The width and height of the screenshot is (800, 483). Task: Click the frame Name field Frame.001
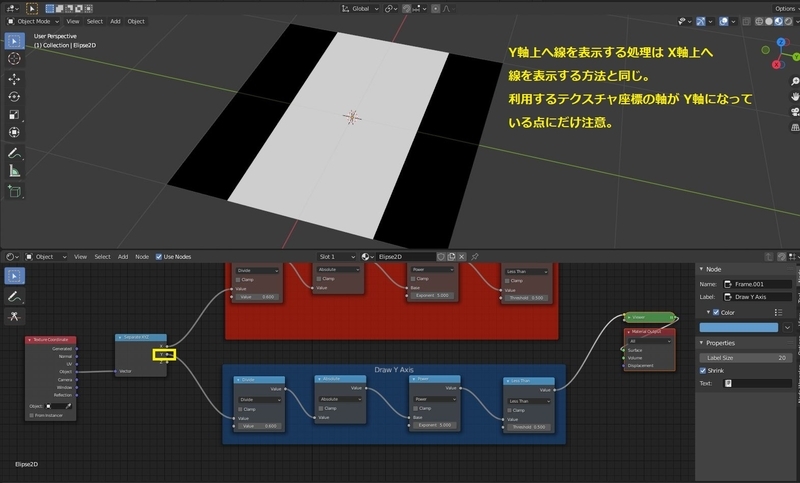coord(757,284)
